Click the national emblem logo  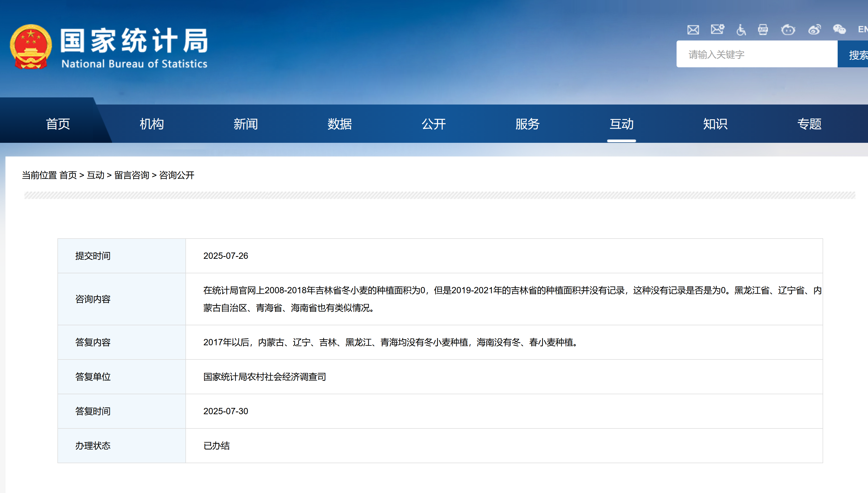(x=31, y=47)
